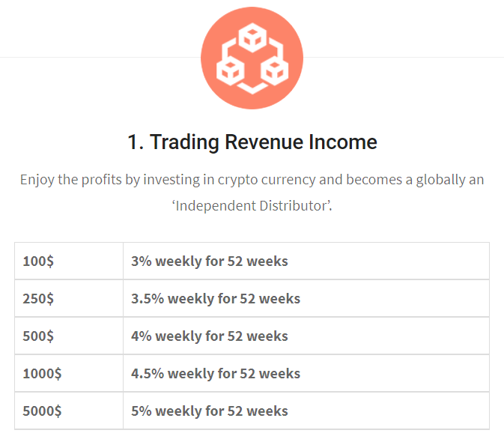
Task: Click the 'Independent Distributor' text
Action: tap(252, 206)
